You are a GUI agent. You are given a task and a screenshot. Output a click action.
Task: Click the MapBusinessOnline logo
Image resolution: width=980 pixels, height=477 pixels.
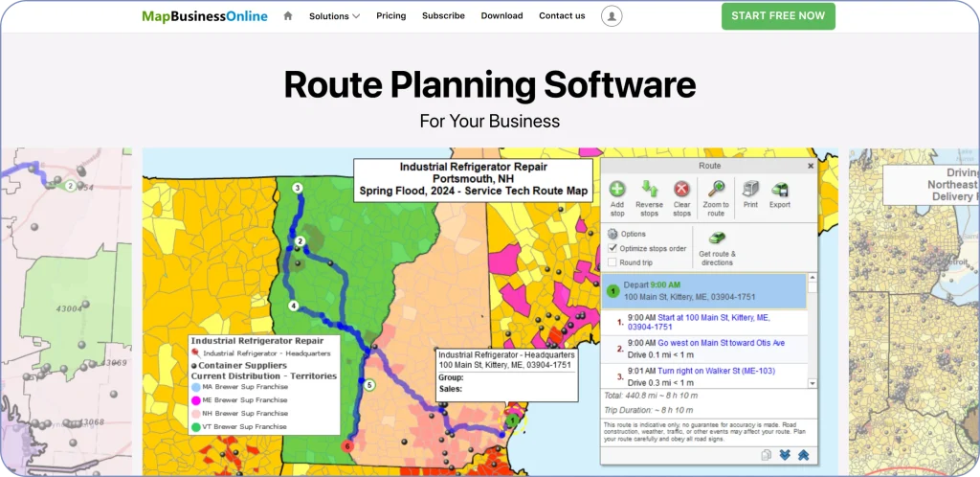(x=205, y=16)
